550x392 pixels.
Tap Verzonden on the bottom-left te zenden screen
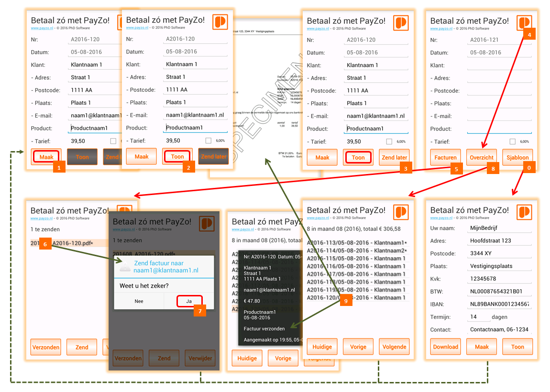[x=45, y=347]
